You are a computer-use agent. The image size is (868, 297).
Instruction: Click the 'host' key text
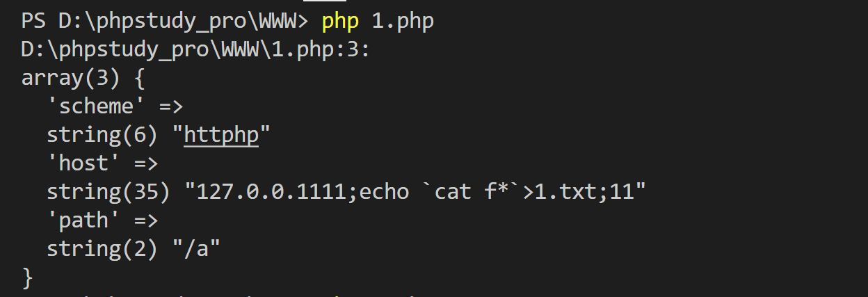(x=83, y=163)
